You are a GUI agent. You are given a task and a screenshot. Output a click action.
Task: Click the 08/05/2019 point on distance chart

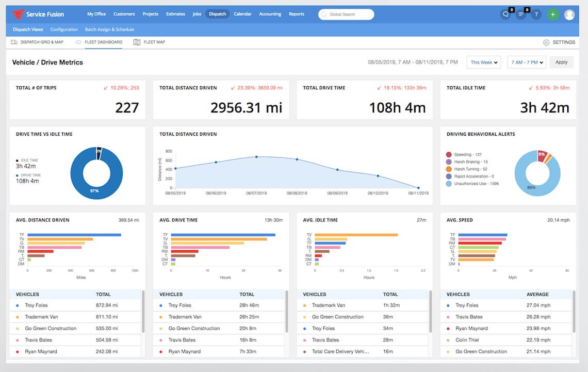(175, 168)
